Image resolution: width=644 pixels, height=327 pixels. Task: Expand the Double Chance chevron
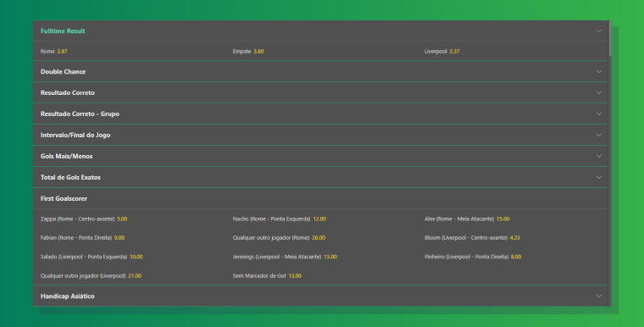pyautogui.click(x=599, y=71)
